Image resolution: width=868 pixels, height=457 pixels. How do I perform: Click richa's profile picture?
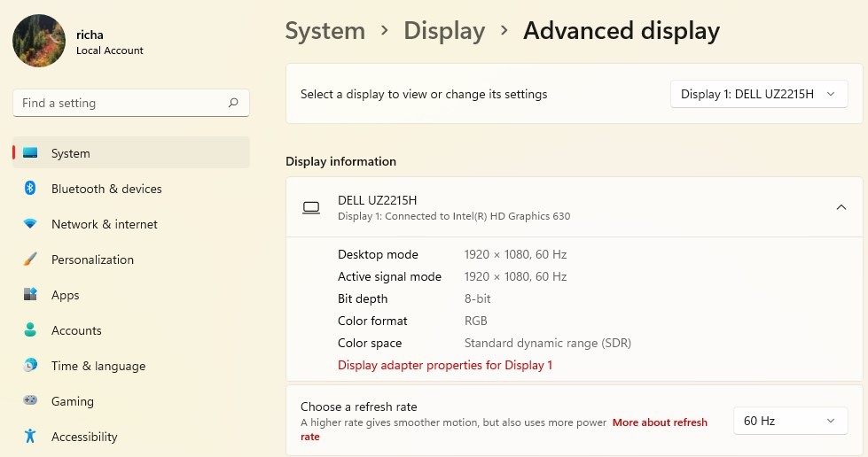click(39, 41)
